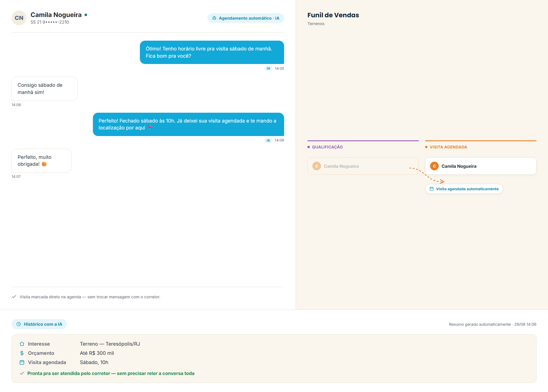Screen dimensions: 548x392
Task: Click IA tag beside 14:05 timestamp
Action: coord(269,69)
